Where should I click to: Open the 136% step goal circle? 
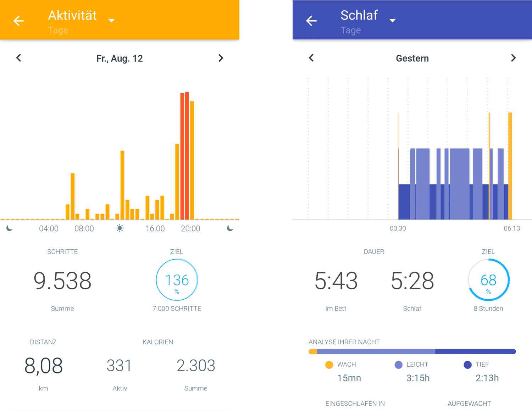click(177, 280)
